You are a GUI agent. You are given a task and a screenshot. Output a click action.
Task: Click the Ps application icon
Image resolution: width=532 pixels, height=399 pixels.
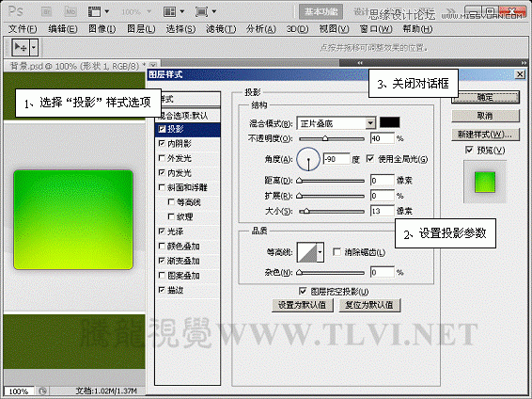(x=16, y=11)
